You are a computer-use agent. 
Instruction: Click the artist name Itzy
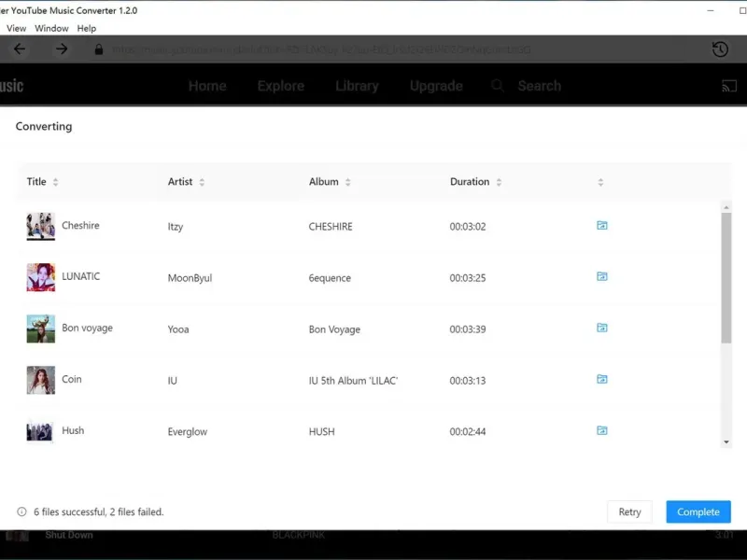coord(176,227)
